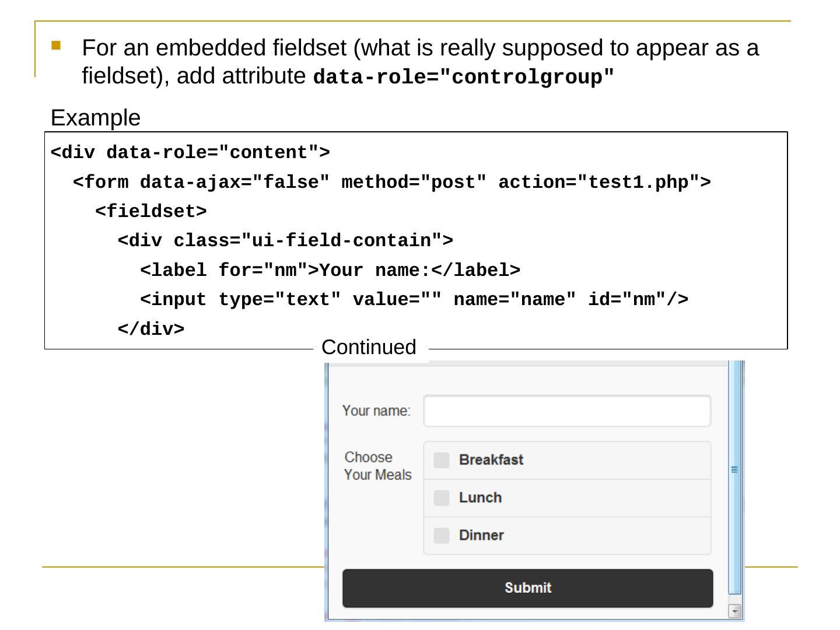
Task: Click the data-role="controlgroup" bold code text
Action: pos(464,77)
